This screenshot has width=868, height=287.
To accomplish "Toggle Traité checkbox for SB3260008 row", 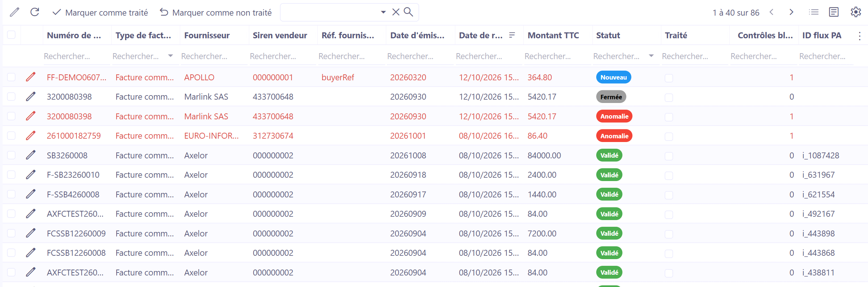I will 669,156.
